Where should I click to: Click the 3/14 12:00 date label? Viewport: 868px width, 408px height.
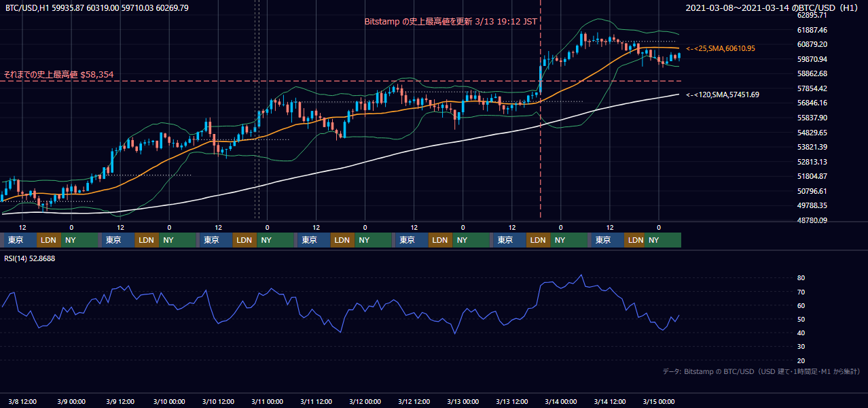609,401
